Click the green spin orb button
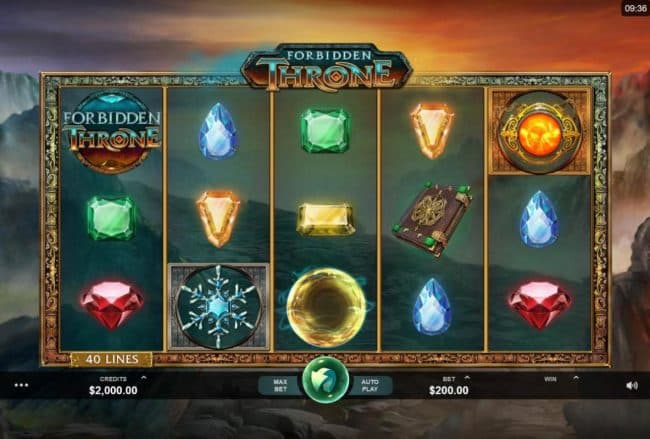Image resolution: width=650 pixels, height=439 pixels. click(x=325, y=380)
